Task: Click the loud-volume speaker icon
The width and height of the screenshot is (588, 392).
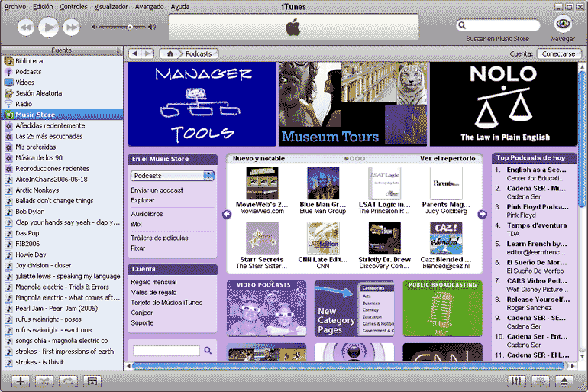Action: 152,27
